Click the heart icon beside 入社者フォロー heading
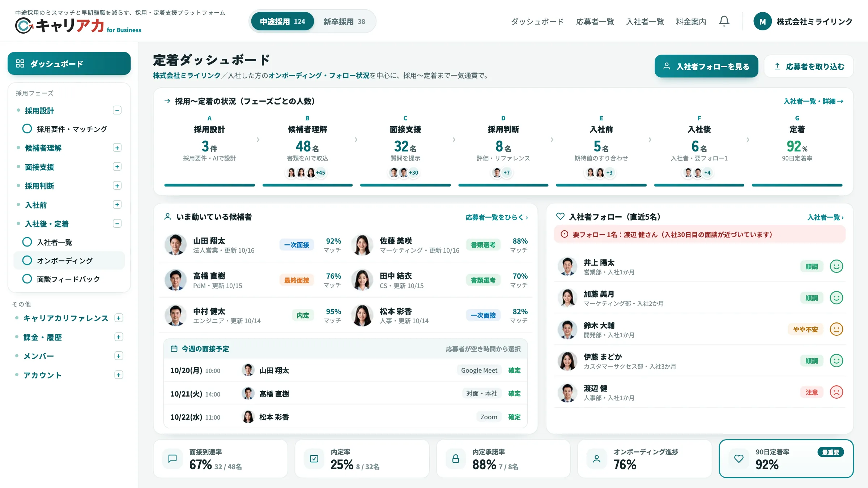The height and width of the screenshot is (488, 868). pos(560,217)
